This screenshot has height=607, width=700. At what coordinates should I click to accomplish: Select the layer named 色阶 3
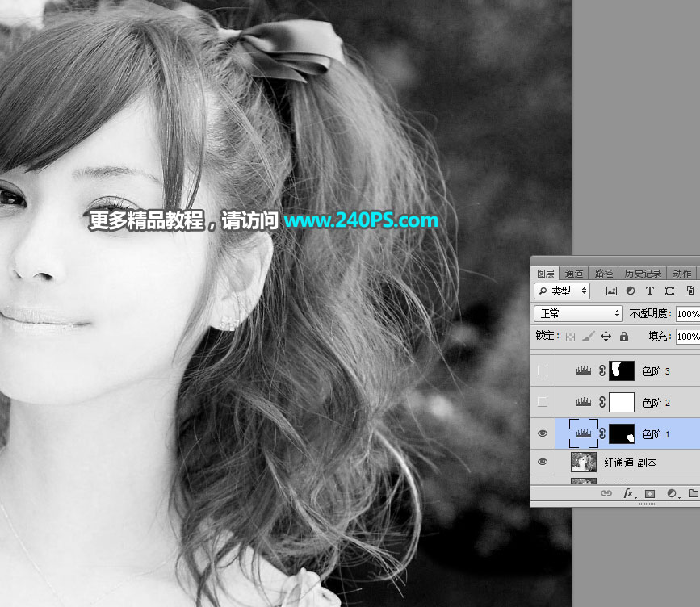[x=656, y=371]
